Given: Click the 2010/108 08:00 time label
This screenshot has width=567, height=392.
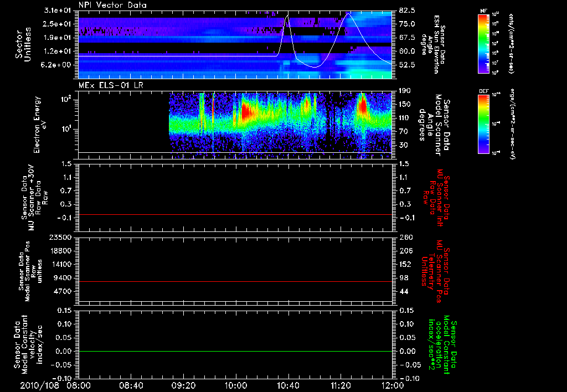Looking at the screenshot, I should pyautogui.click(x=56, y=385).
